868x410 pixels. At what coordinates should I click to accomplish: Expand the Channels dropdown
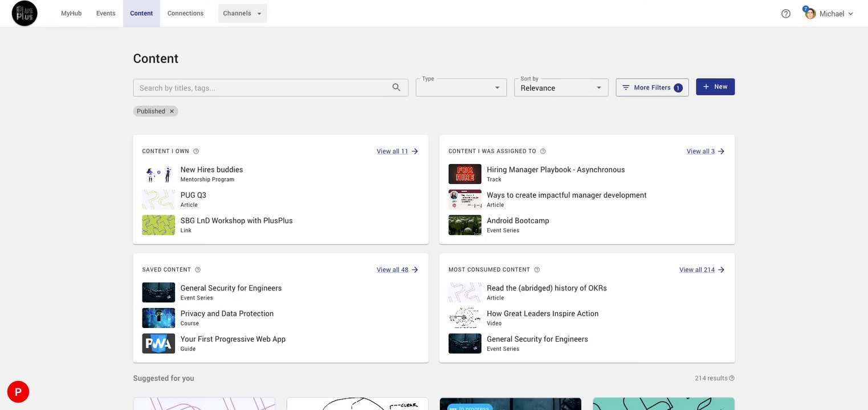click(242, 14)
